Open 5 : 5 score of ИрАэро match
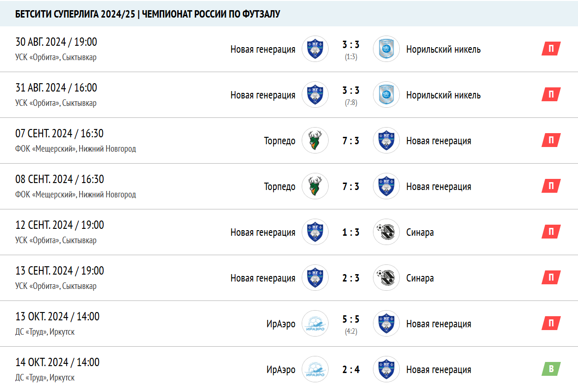578x392 pixels. tap(351, 319)
